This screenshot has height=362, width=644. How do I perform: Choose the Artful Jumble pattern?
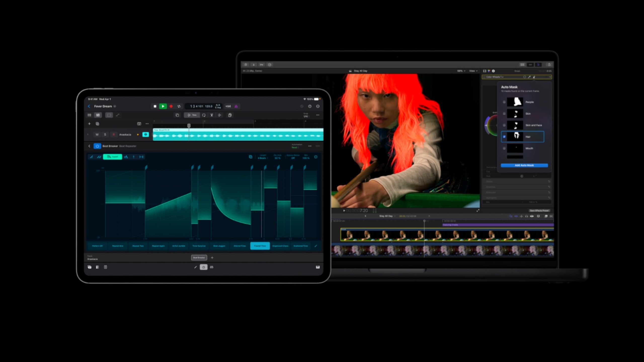179,246
